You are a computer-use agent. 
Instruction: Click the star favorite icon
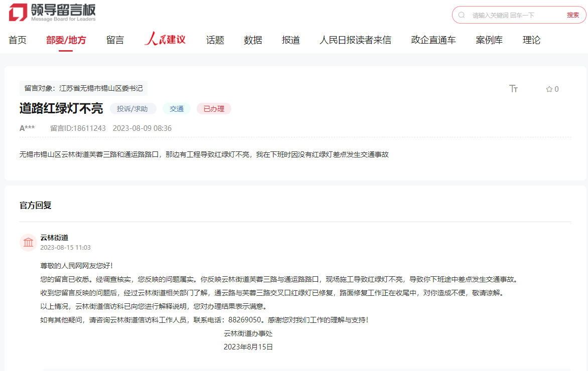(549, 89)
